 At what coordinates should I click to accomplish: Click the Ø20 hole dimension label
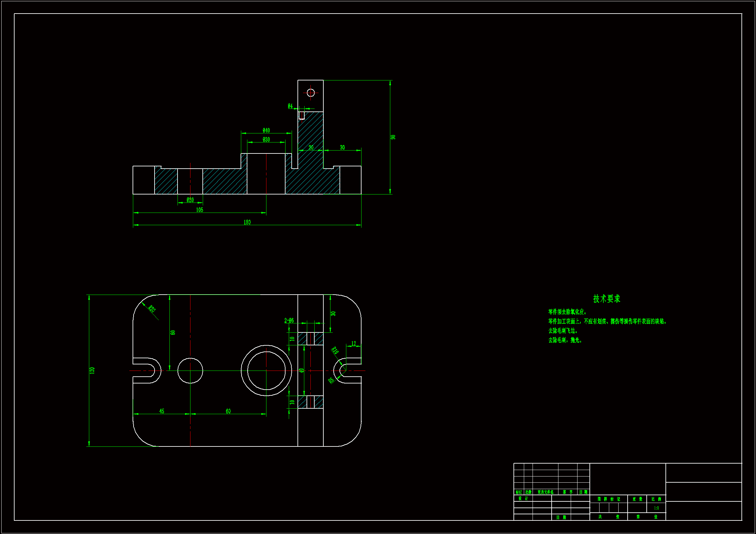pos(190,200)
